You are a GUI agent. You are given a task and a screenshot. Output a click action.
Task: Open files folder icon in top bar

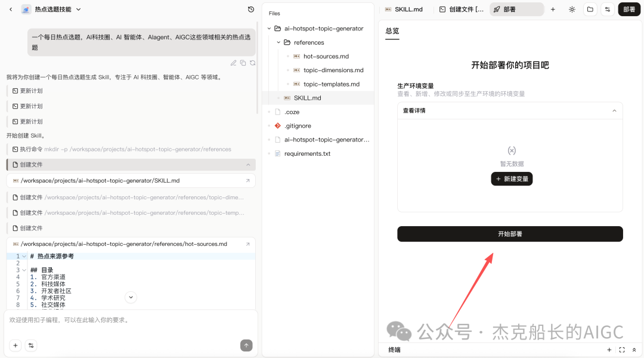(590, 9)
